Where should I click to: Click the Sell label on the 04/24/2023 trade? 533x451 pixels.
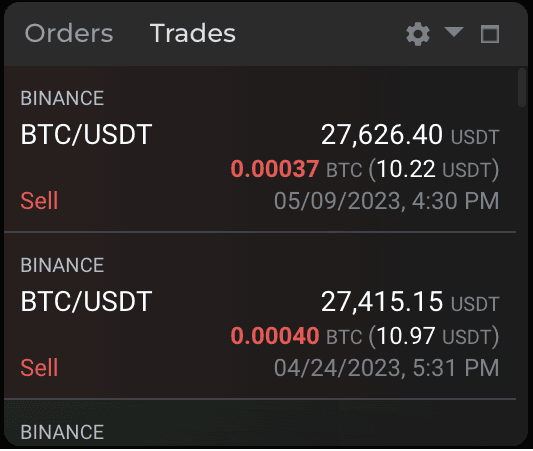tap(39, 367)
